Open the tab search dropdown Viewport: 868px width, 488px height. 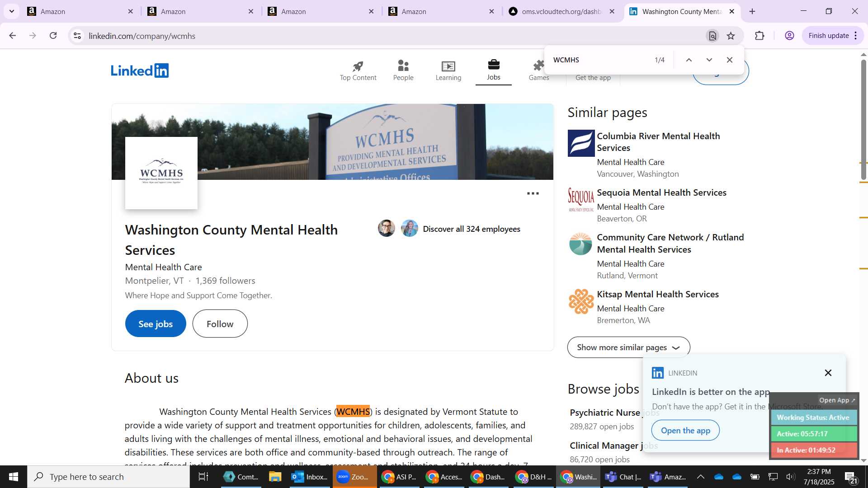(12, 11)
